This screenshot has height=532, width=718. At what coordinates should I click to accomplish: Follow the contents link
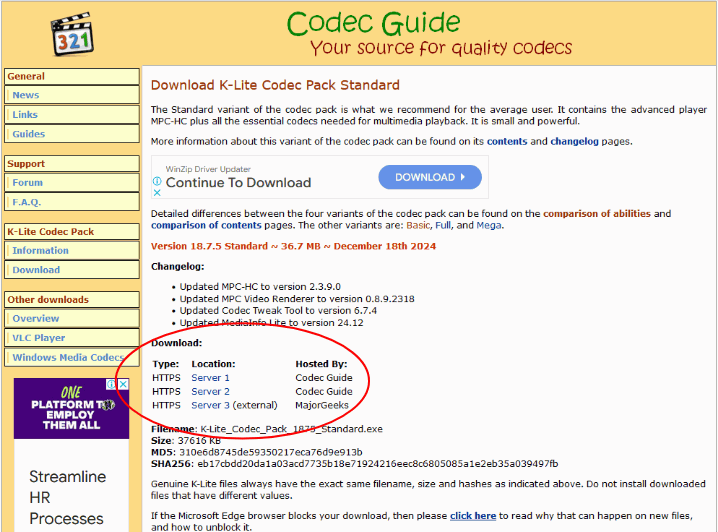(x=507, y=141)
